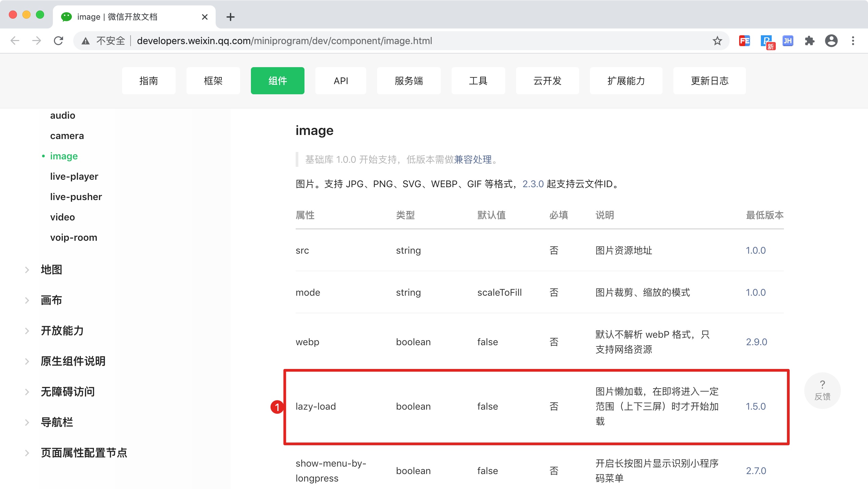Click the not-secure warning icon

point(86,41)
